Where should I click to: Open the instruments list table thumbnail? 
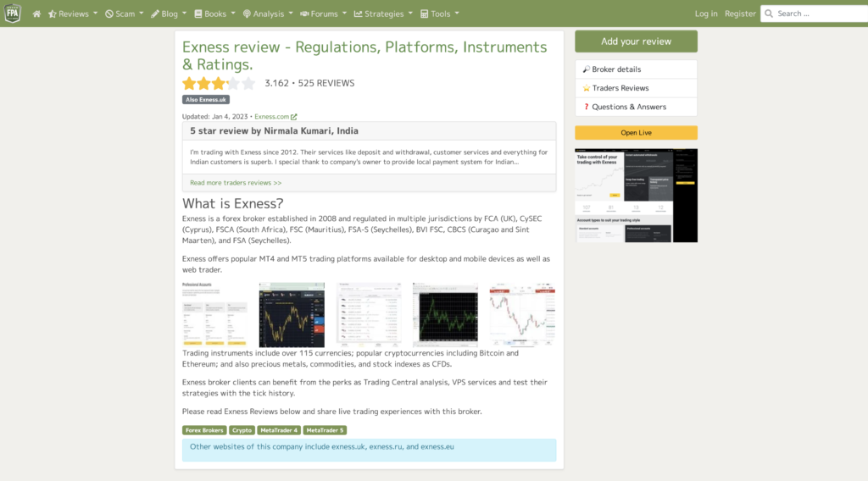(369, 314)
